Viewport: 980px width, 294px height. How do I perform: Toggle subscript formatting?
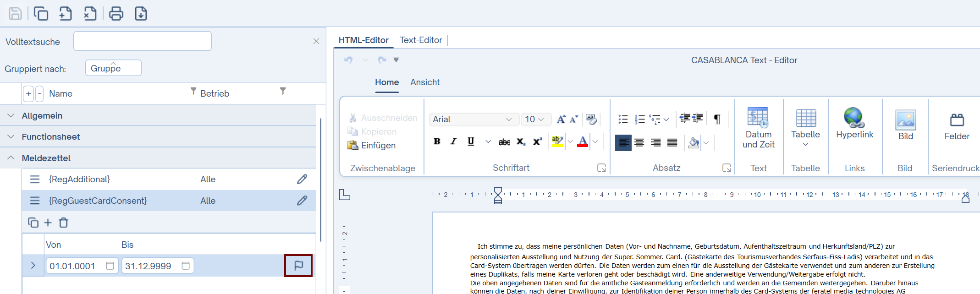click(x=521, y=142)
